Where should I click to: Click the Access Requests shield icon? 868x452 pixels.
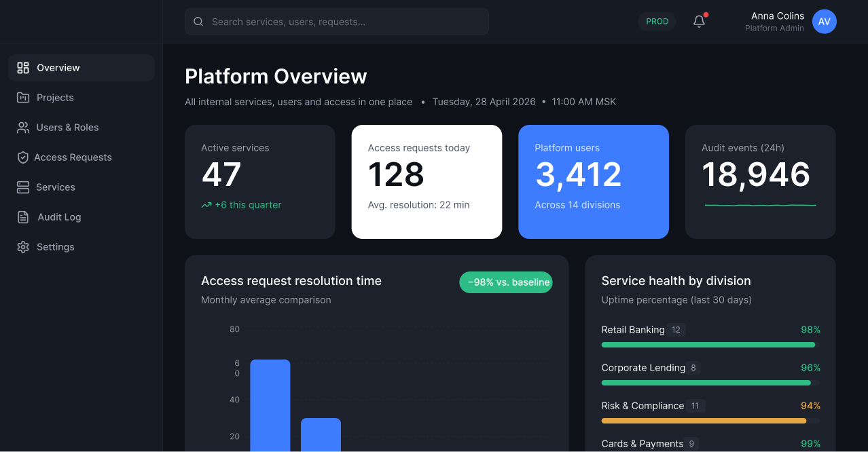(x=23, y=157)
